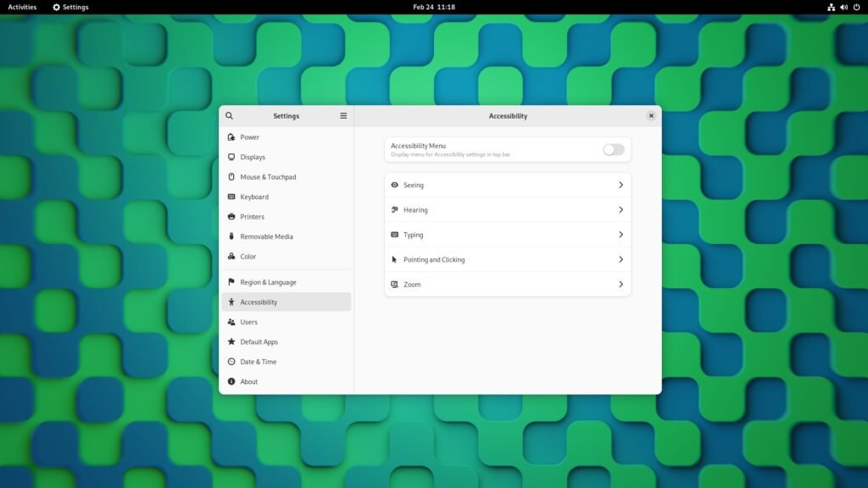Click the Mouse & Touchpad icon

pyautogui.click(x=231, y=177)
